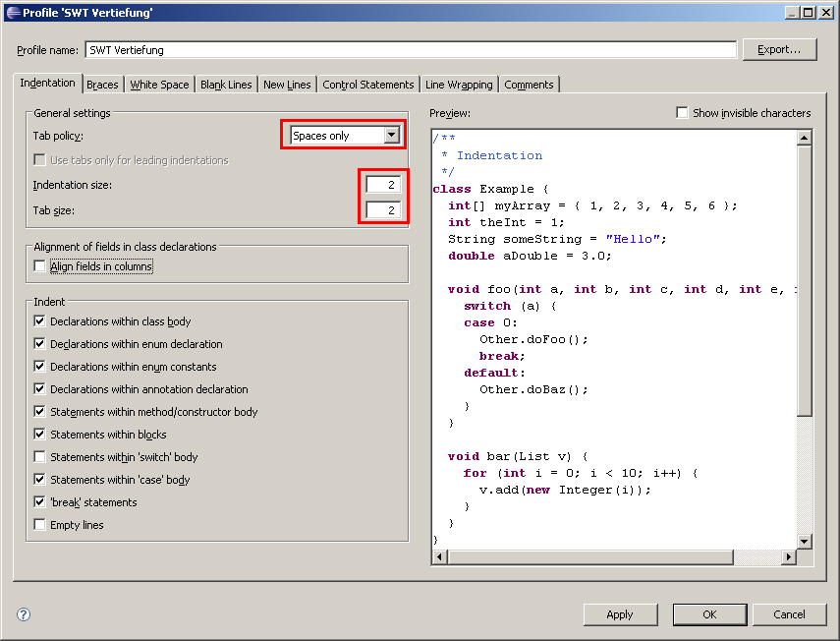Click the Export... button

(779, 49)
